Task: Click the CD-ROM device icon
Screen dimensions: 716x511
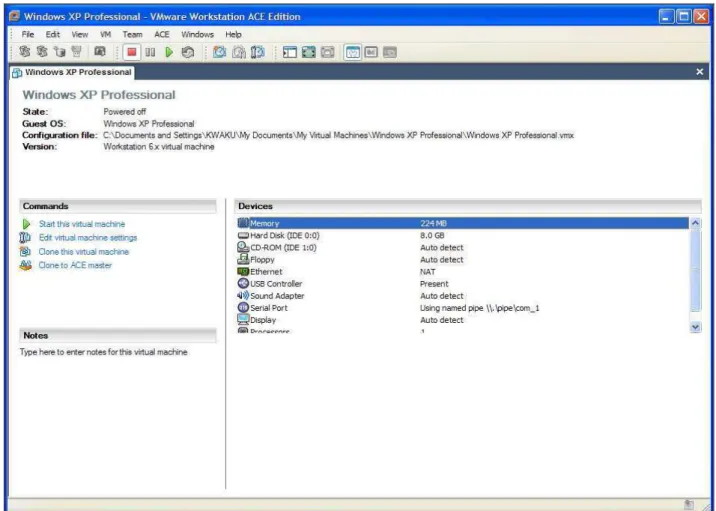Action: (243, 247)
